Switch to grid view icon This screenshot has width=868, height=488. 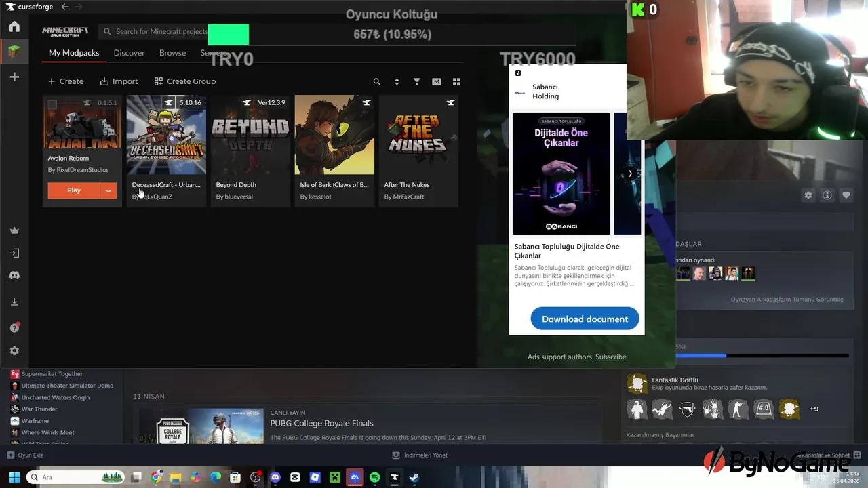[456, 81]
